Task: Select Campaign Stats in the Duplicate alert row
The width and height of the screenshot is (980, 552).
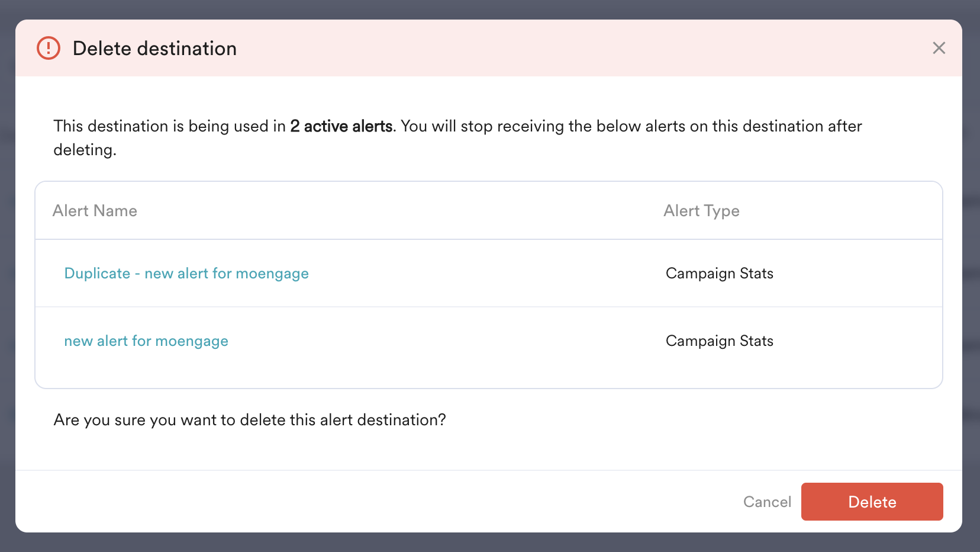Action: click(719, 273)
